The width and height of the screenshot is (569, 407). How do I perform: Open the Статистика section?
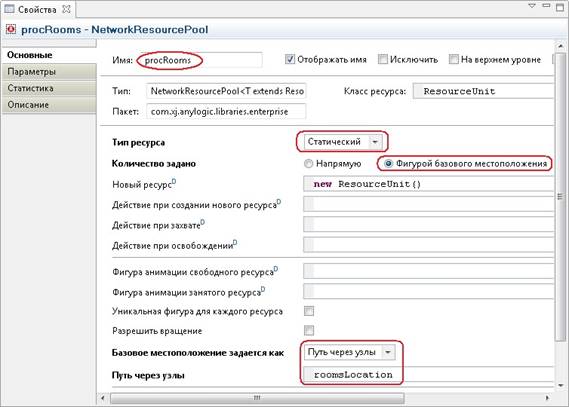point(49,88)
